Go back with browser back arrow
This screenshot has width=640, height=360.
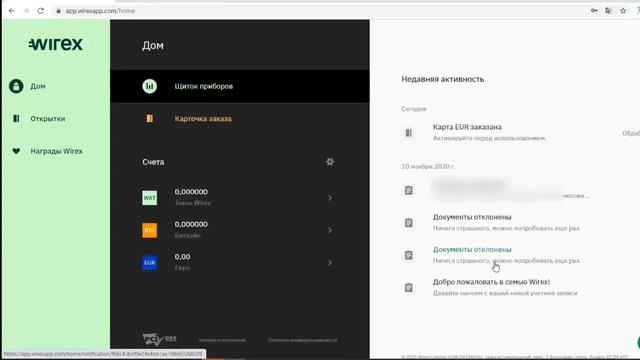point(11,11)
